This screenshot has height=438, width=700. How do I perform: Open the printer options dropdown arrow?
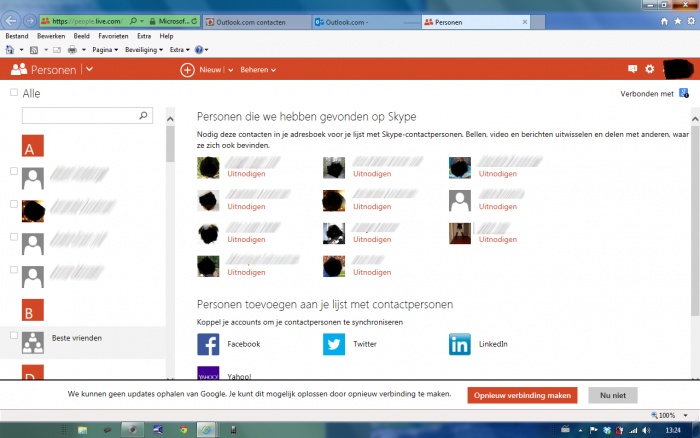[x=83, y=50]
